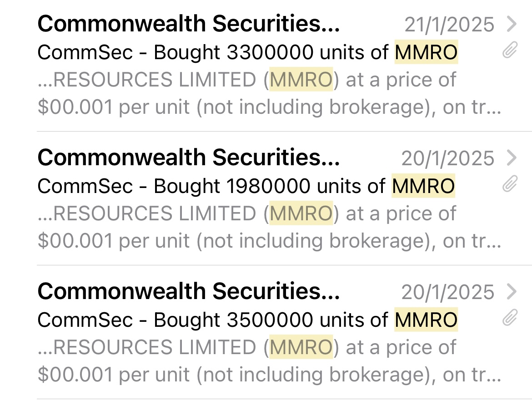
Task: Tap date on 3500000 units email
Action: [448, 292]
